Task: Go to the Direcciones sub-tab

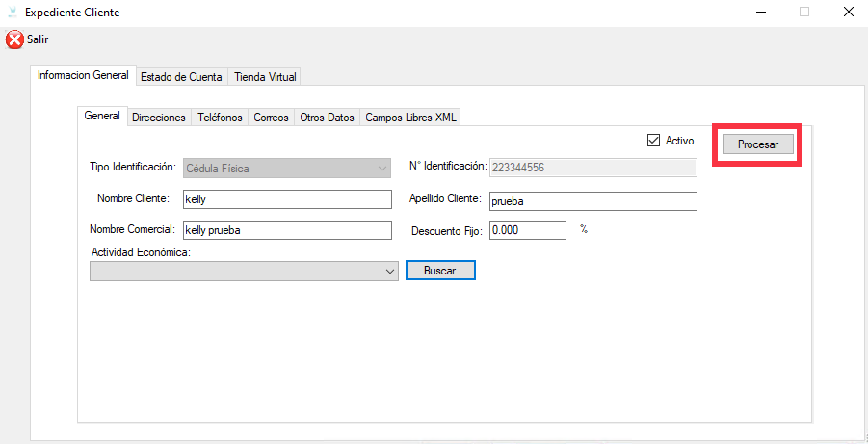Action: (158, 118)
